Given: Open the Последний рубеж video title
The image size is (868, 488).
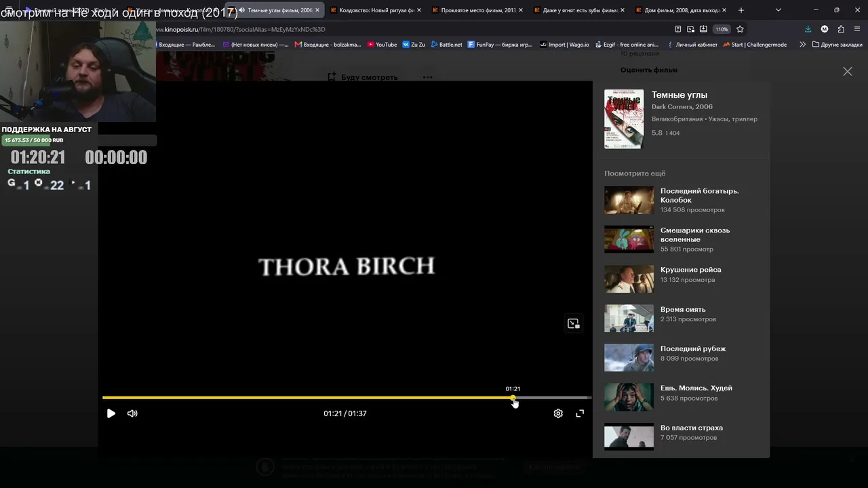Looking at the screenshot, I should (693, 348).
